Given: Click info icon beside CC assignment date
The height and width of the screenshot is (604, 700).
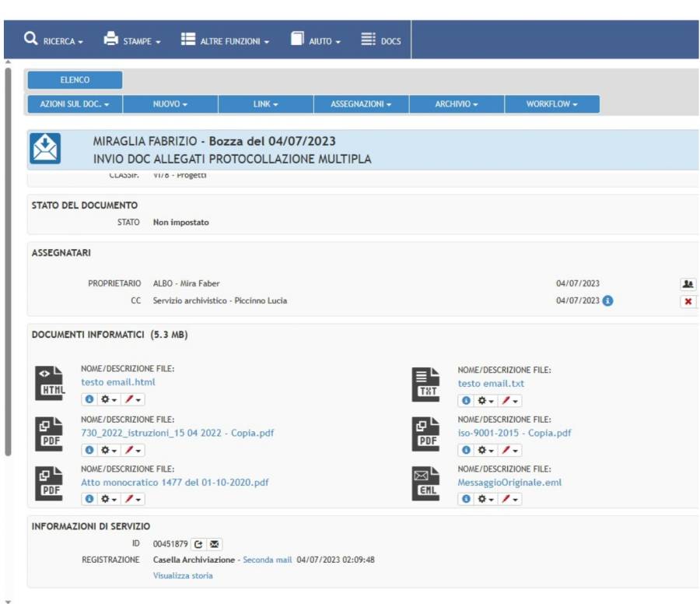Looking at the screenshot, I should (608, 300).
